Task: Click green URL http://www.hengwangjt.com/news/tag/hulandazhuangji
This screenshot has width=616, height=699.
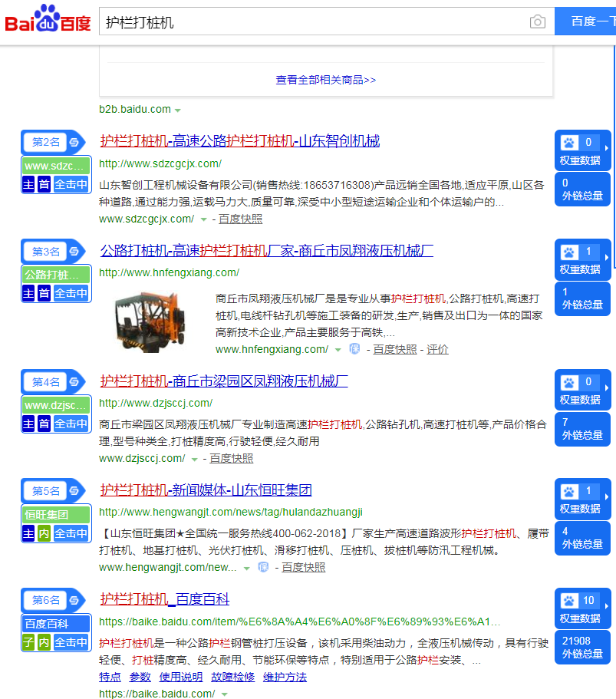Action: pos(231,513)
